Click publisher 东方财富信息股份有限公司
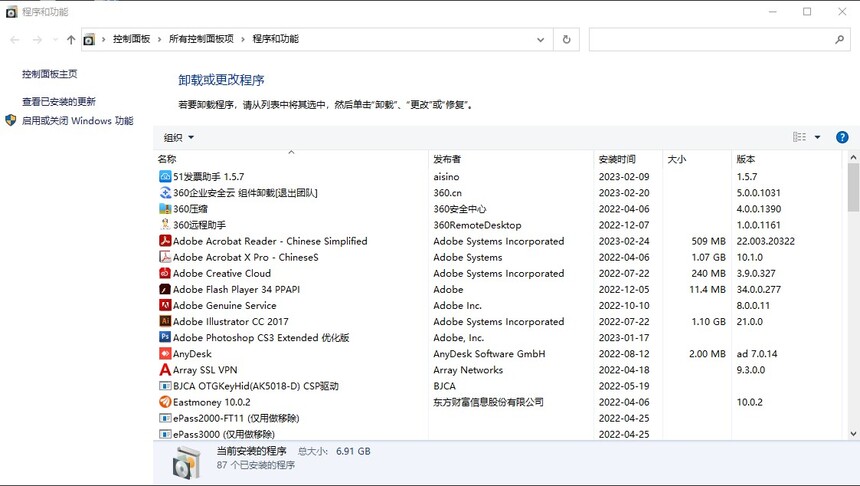The image size is (860, 486). pyautogui.click(x=488, y=402)
